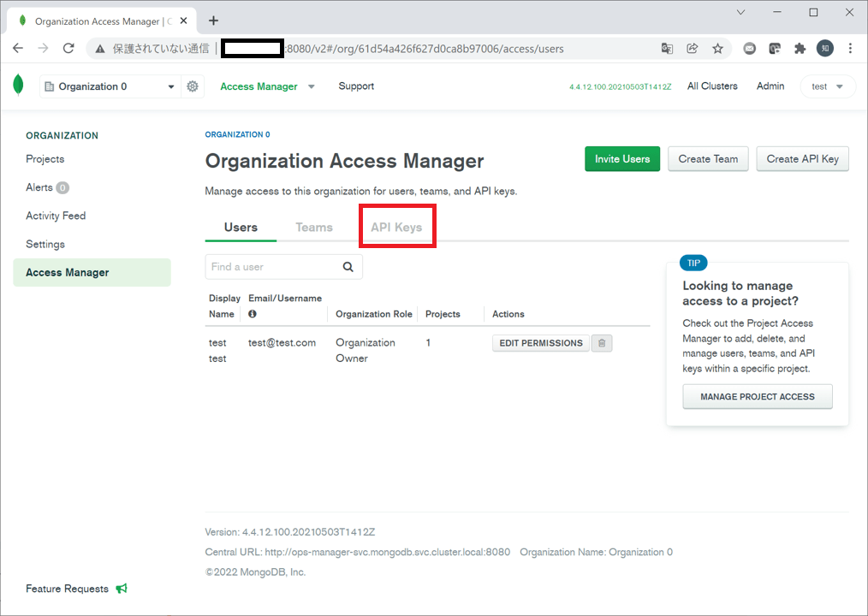The width and height of the screenshot is (868, 616).
Task: Expand the Organization 0 selector dropdown
Action: point(170,86)
